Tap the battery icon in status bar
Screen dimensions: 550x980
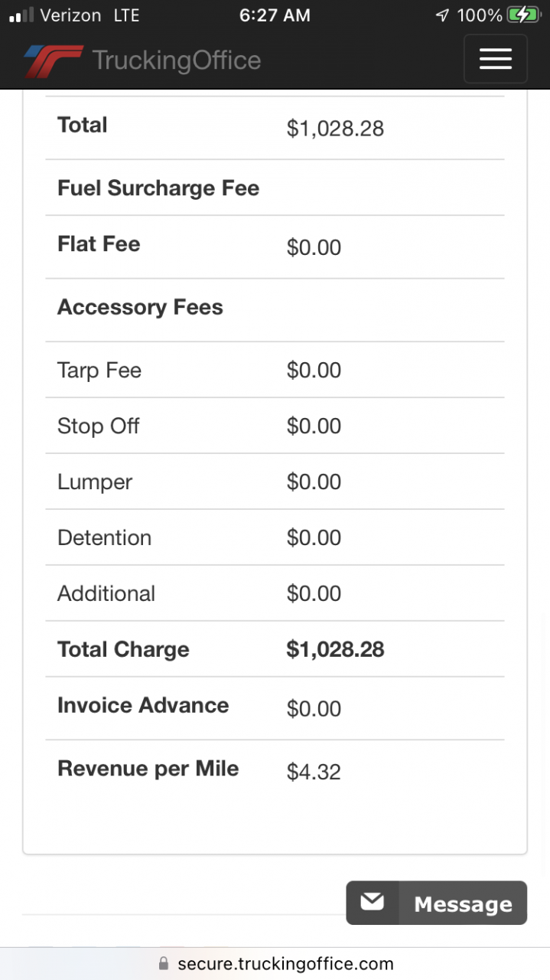tap(524, 15)
